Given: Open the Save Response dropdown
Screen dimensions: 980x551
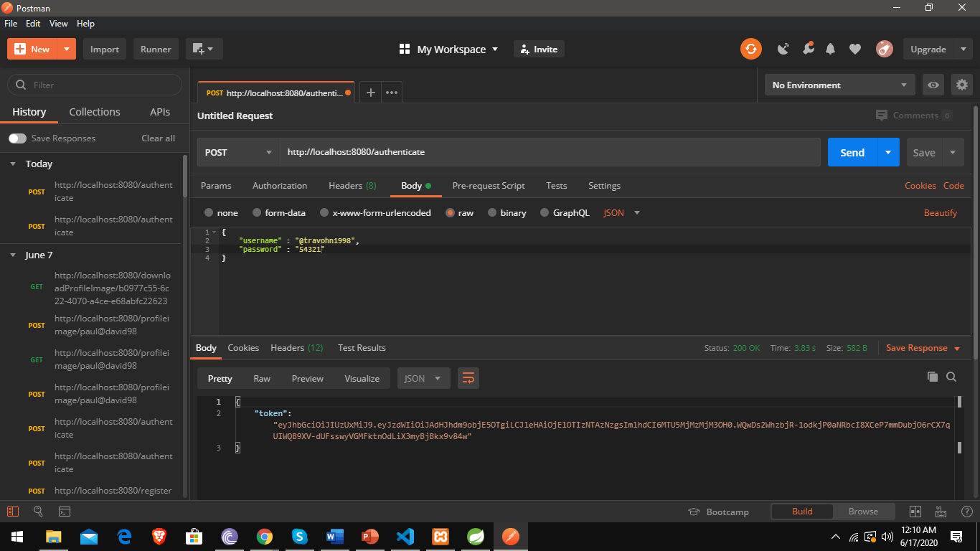Looking at the screenshot, I should [923, 348].
